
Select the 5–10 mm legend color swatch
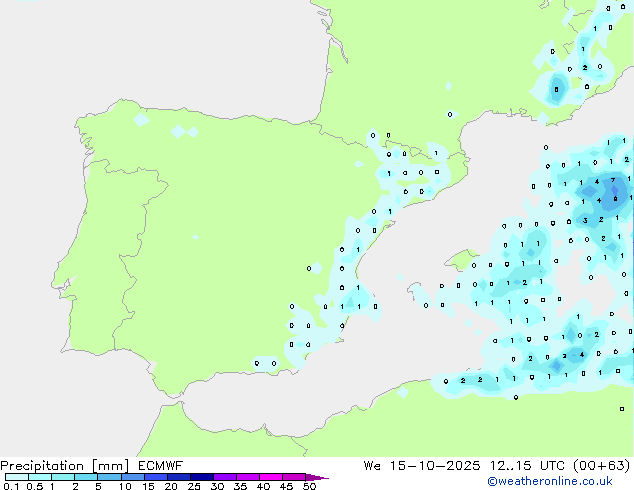(x=109, y=477)
